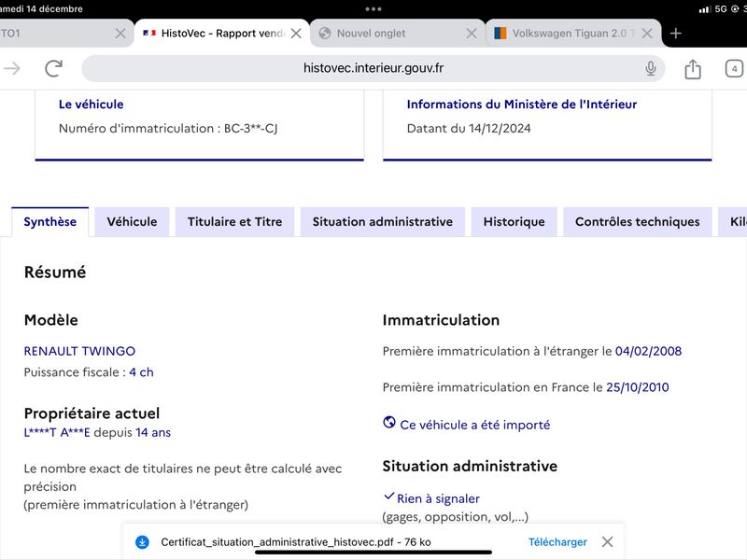Switch to the Nouvel onglet browser tab

point(398,34)
